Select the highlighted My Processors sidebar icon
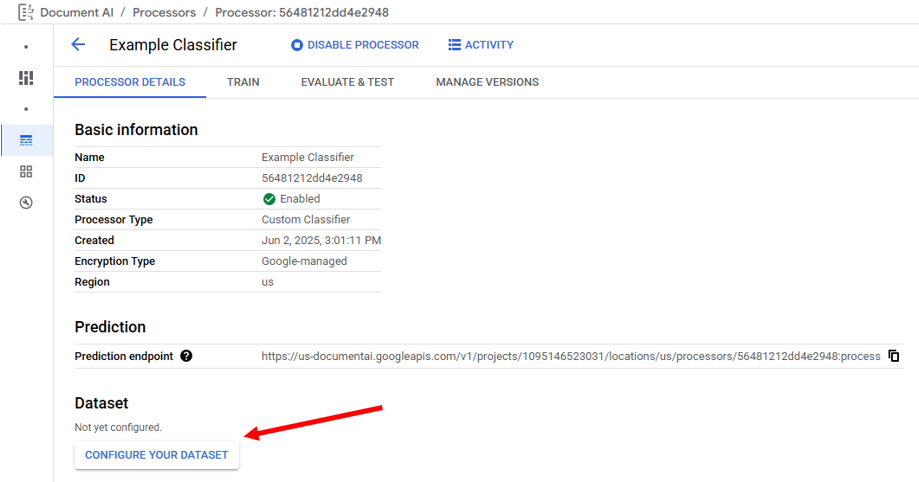 26,140
